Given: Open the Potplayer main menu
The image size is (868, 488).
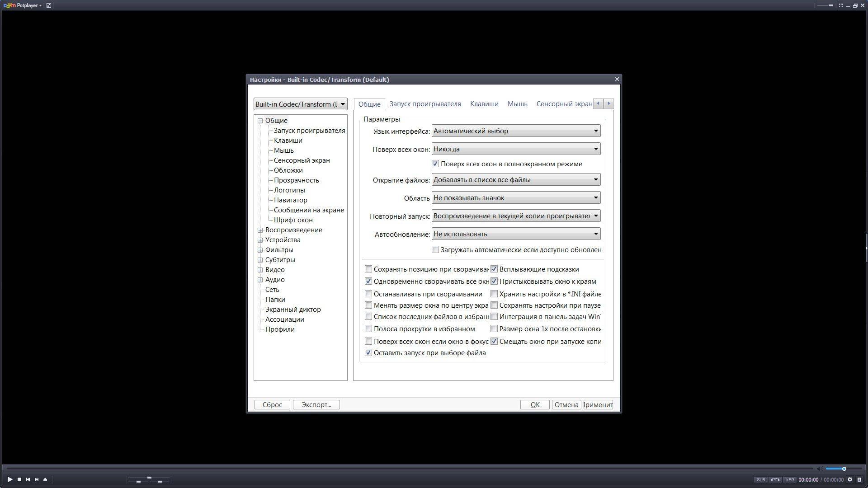Looking at the screenshot, I should click(23, 5).
